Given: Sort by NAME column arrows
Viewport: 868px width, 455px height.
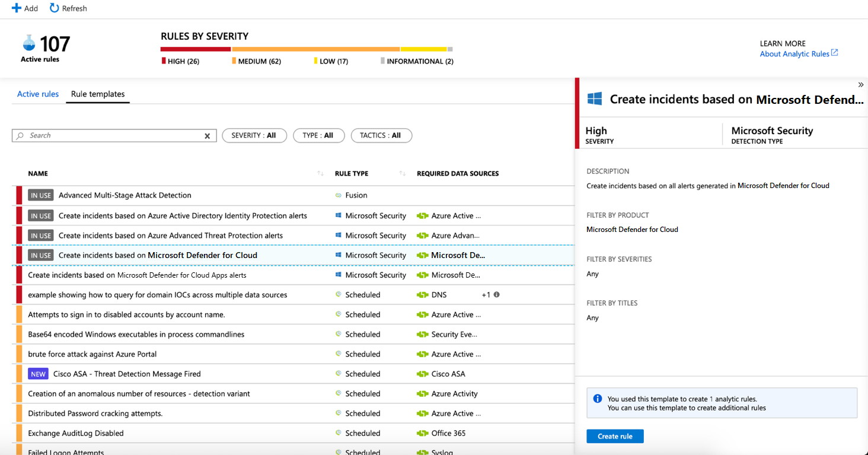Looking at the screenshot, I should point(320,173).
